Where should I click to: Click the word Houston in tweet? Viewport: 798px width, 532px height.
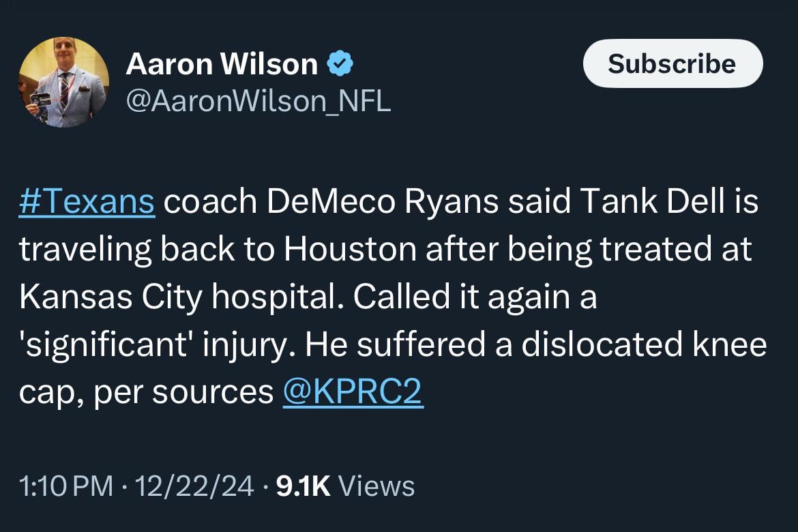pos(349,249)
